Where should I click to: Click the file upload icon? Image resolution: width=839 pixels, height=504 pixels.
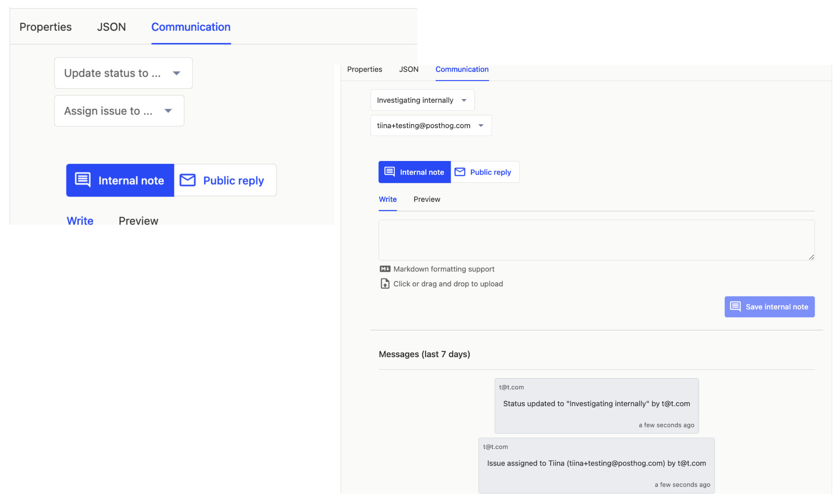click(385, 284)
